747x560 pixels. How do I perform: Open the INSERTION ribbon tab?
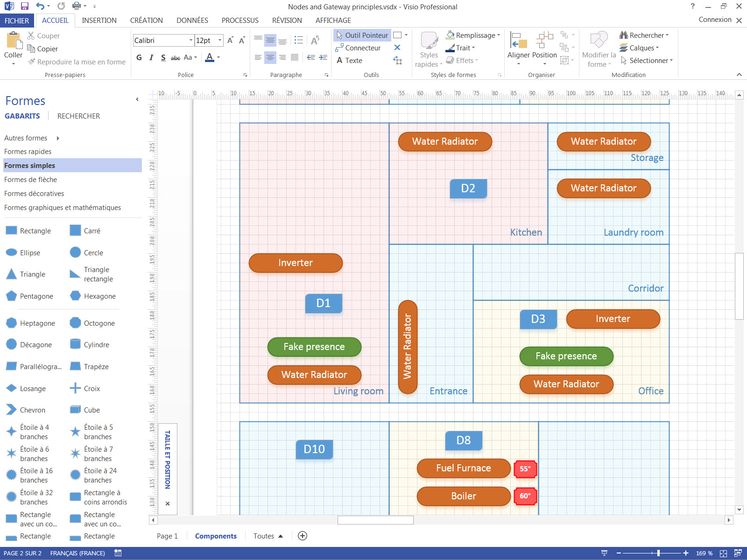[x=99, y=21]
